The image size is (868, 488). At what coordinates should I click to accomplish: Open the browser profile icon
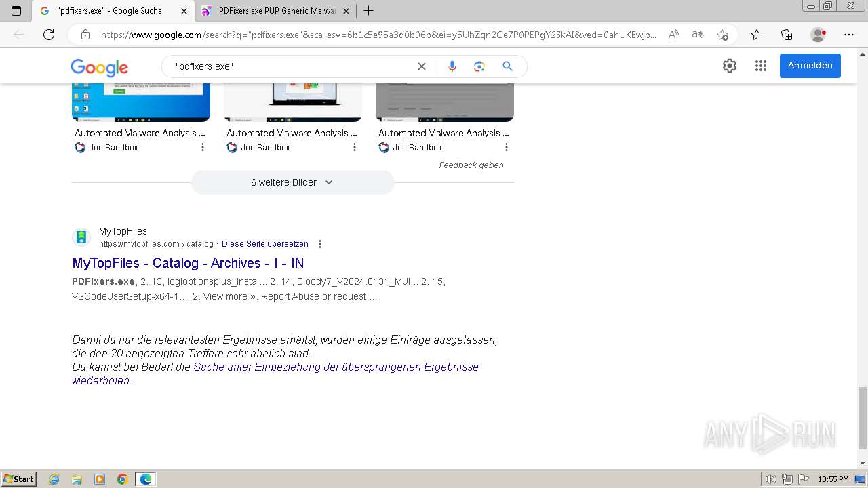click(818, 35)
